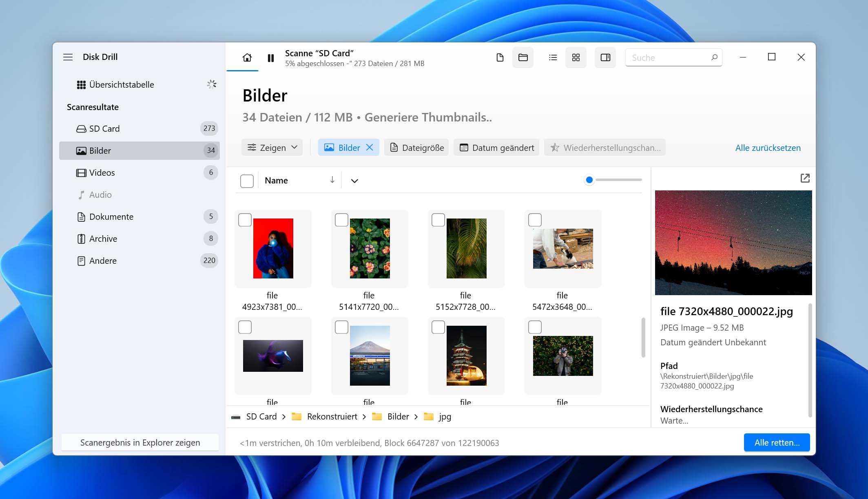Click the large preview image of aurora
Screen dimensions: 868x499
pos(733,243)
